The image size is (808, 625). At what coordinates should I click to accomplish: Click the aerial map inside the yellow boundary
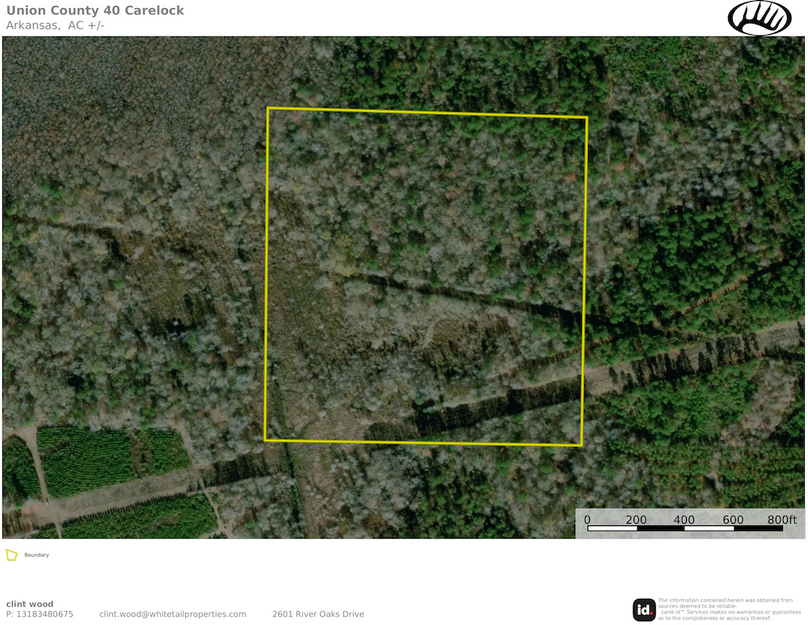tap(426, 277)
